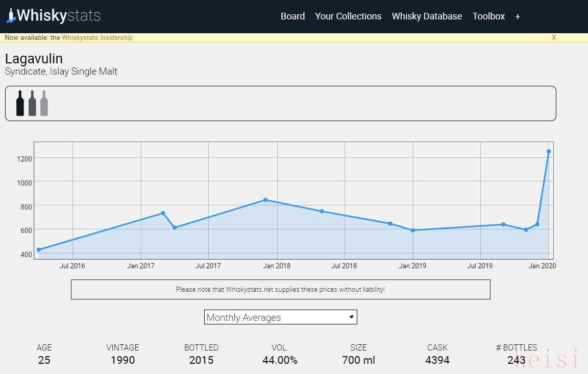Click the Whiskystats logo
Viewport: 588px width, 374px height.
pyautogui.click(x=54, y=16)
